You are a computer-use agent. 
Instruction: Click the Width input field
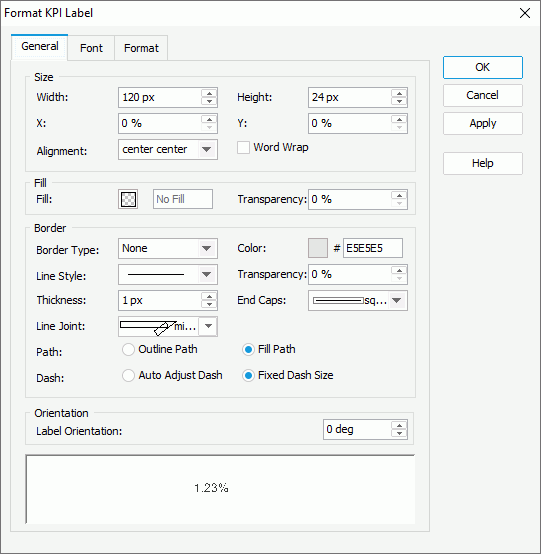click(x=160, y=98)
